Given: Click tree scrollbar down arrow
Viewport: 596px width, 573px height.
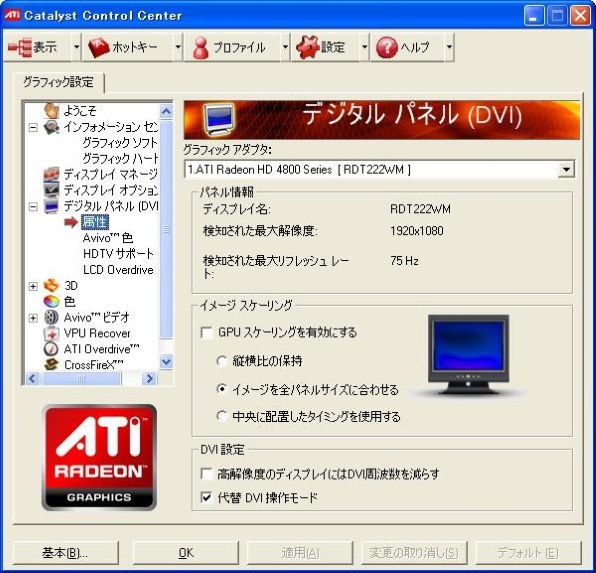Looking at the screenshot, I should point(166,361).
